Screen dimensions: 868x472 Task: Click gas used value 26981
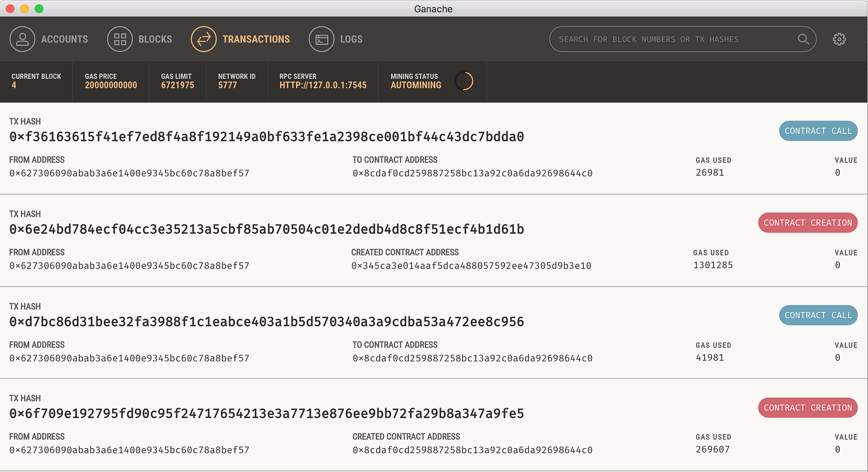coord(710,173)
